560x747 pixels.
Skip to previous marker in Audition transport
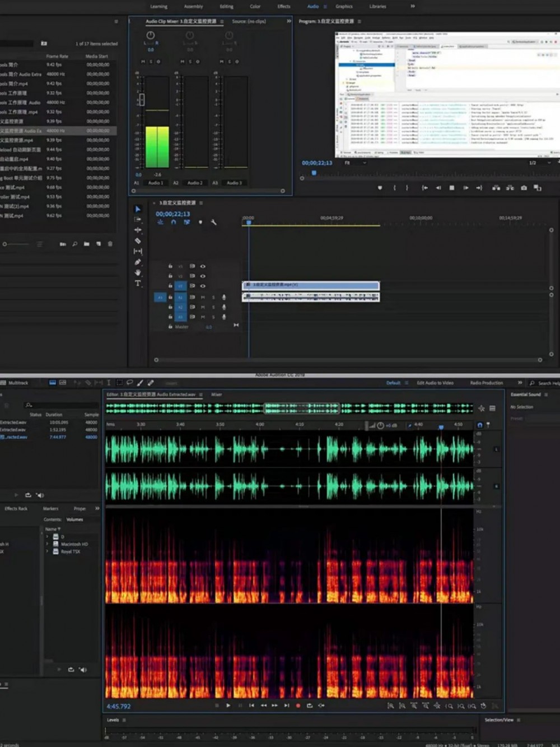click(251, 706)
